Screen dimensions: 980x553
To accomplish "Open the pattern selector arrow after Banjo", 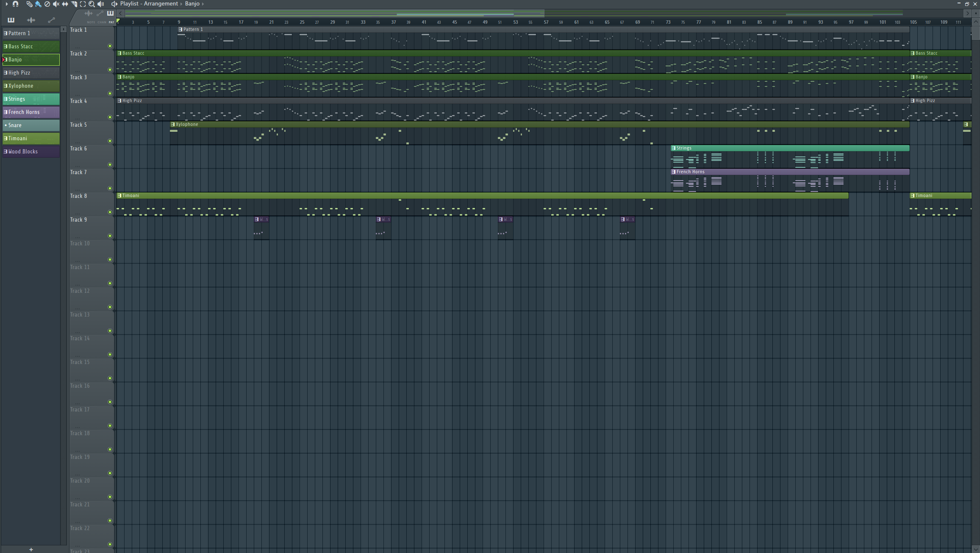I will (x=203, y=4).
